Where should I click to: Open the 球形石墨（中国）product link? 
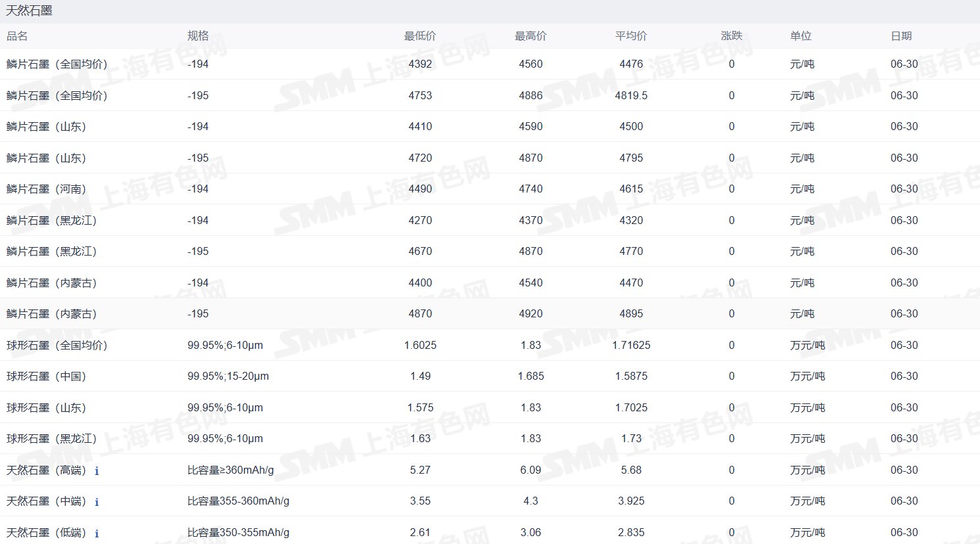point(47,376)
